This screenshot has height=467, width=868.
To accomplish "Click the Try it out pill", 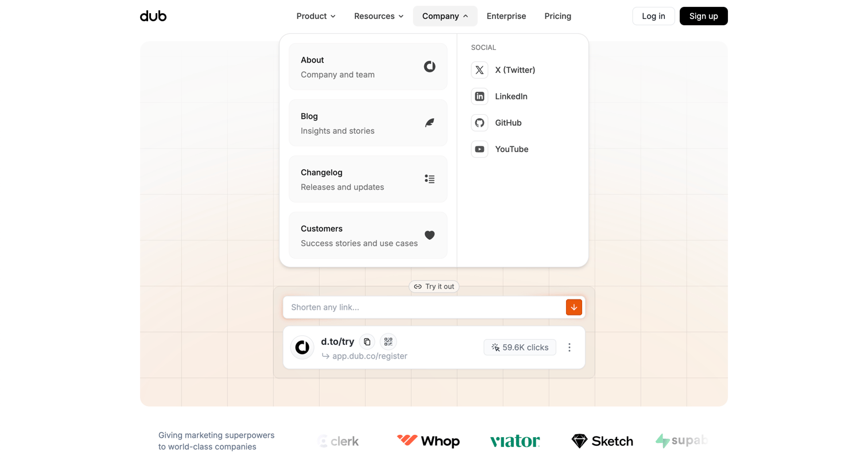I will 434,286.
